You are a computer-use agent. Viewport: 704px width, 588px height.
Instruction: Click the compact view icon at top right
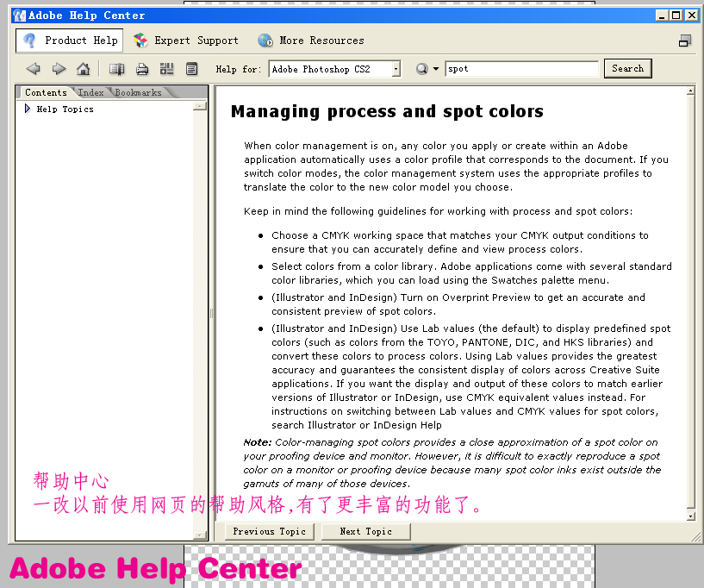[685, 41]
